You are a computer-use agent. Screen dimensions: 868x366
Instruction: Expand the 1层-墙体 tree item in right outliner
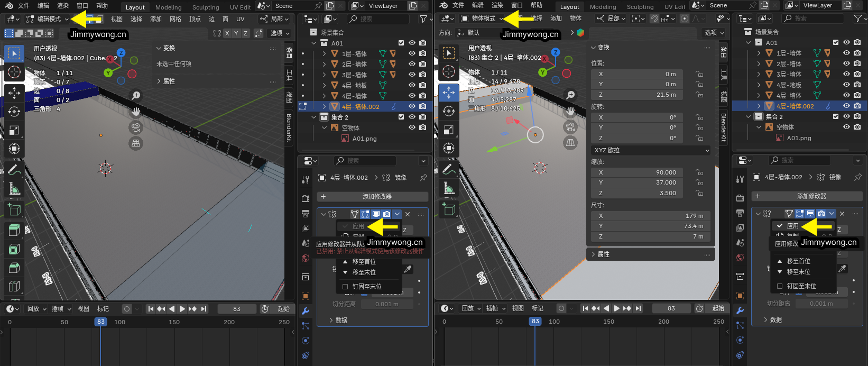tap(759, 53)
